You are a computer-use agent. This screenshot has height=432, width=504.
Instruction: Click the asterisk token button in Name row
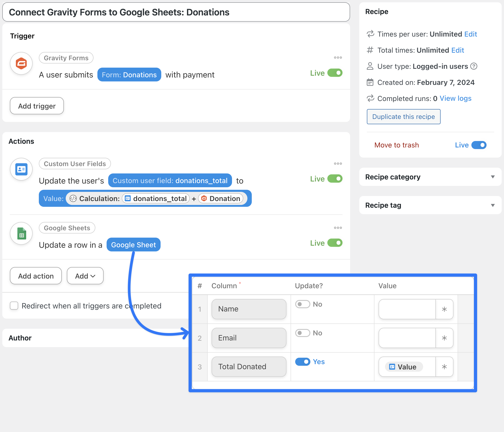(444, 309)
